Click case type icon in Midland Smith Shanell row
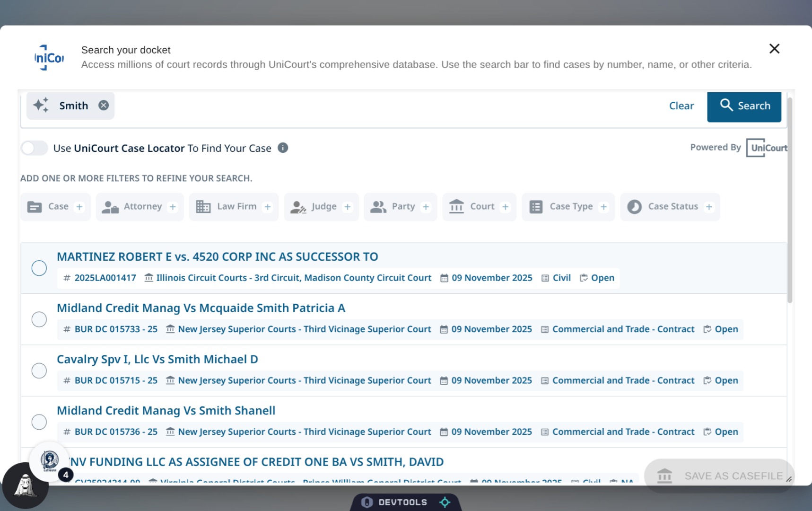The width and height of the screenshot is (812, 511). coord(545,432)
